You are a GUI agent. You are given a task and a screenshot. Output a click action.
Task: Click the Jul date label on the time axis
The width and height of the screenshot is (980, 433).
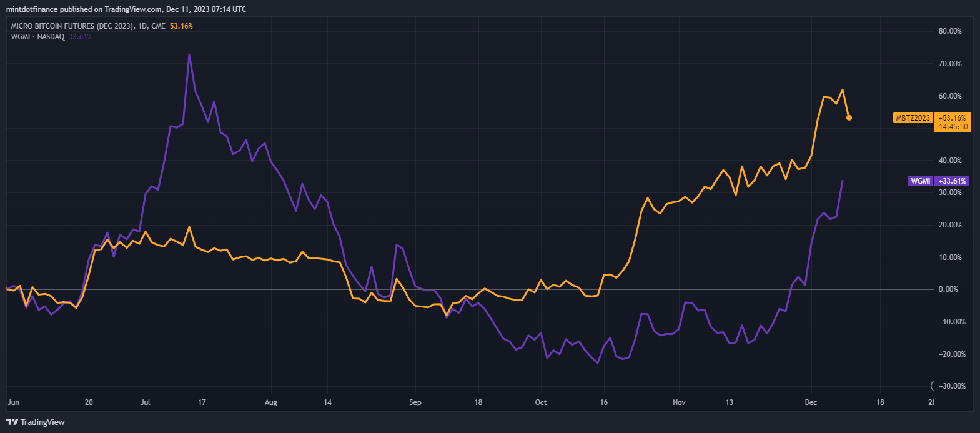pos(146,402)
